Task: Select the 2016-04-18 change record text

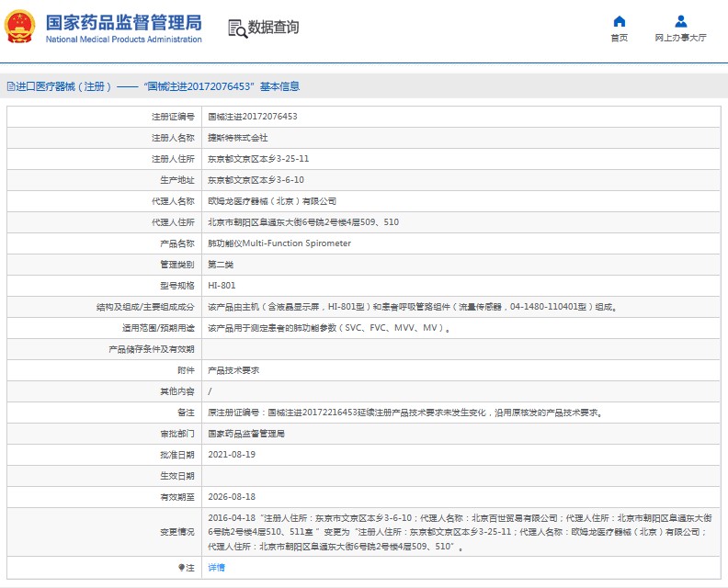Action: [x=460, y=532]
